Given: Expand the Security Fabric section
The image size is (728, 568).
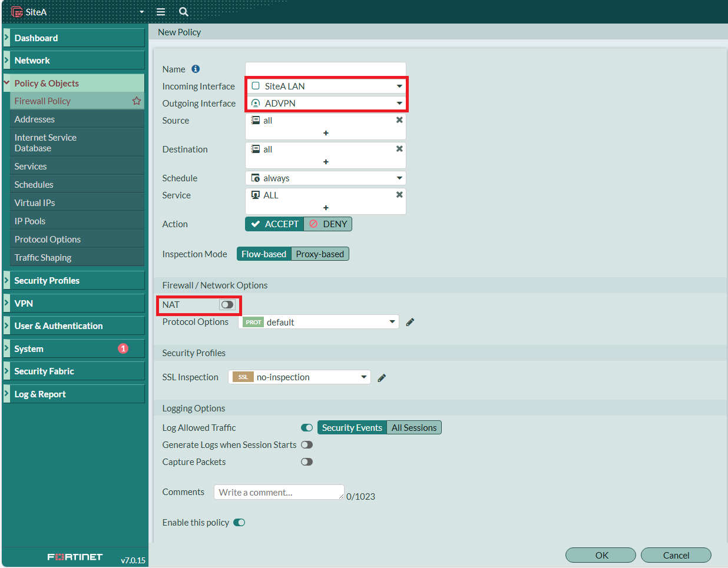Looking at the screenshot, I should 74,371.
